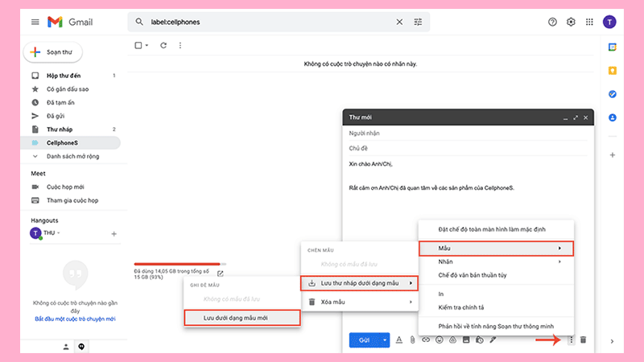The image size is (644, 362).
Task: Discard draft with the trash icon
Action: pos(584,340)
